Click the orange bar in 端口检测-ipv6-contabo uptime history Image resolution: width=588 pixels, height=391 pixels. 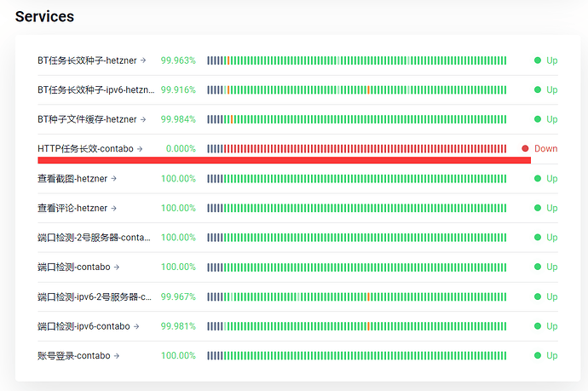367,326
